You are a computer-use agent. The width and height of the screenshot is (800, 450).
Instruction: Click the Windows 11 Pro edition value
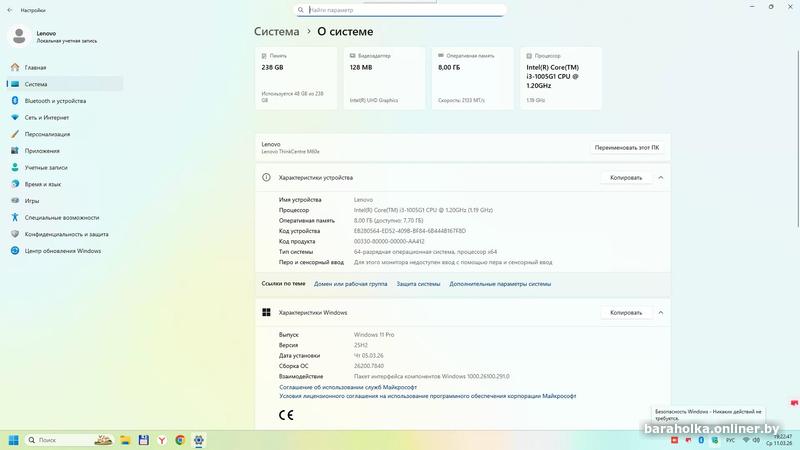tap(374, 335)
